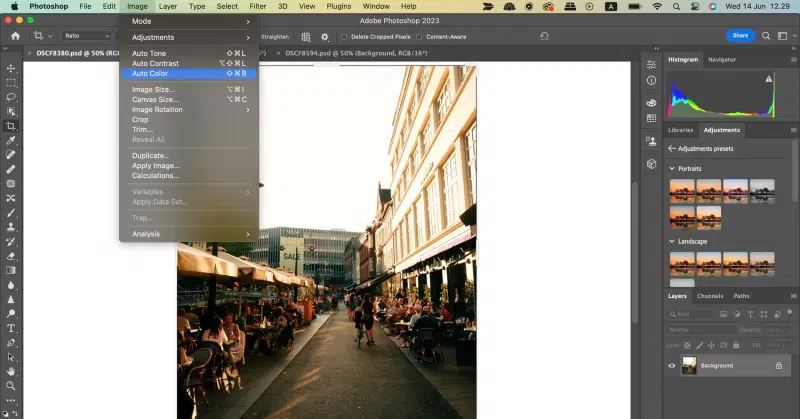Enable the Delete Cropped Pixels checkbox
Screen dimensions: 800x419
click(x=345, y=36)
